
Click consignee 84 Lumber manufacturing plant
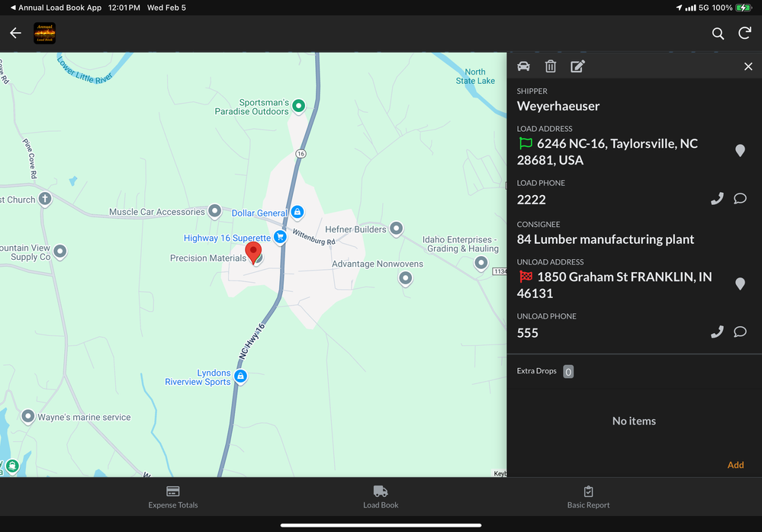point(605,239)
